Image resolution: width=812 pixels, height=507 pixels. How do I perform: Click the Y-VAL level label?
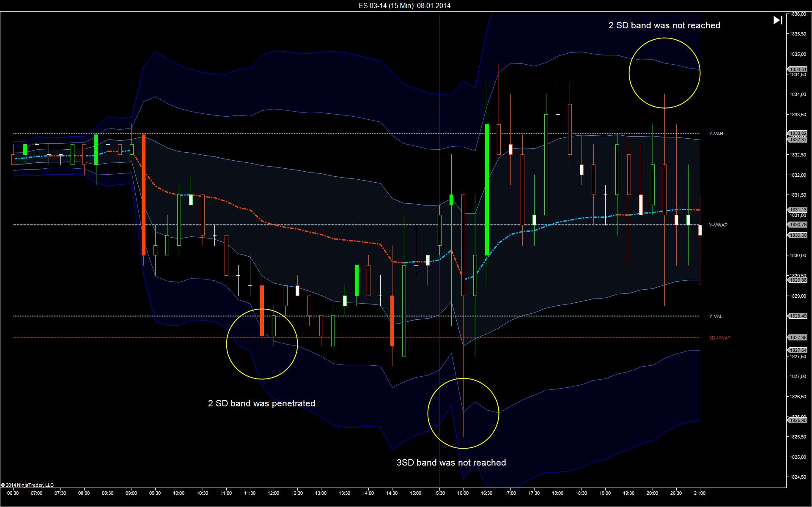click(716, 316)
